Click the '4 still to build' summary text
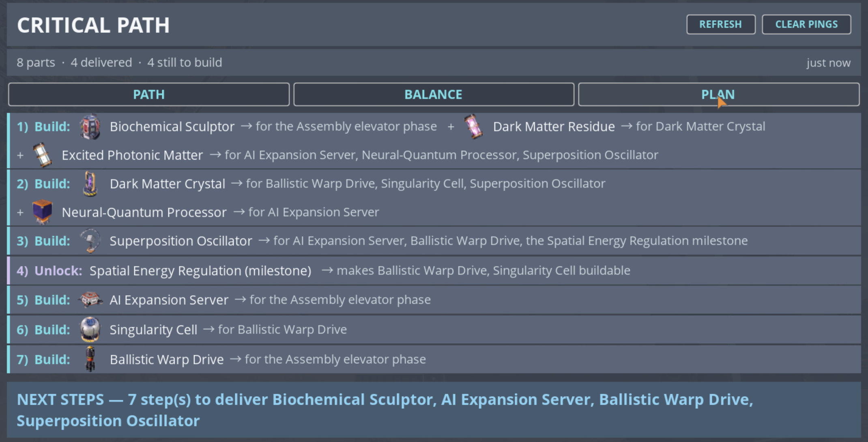The height and width of the screenshot is (442, 868). click(185, 62)
